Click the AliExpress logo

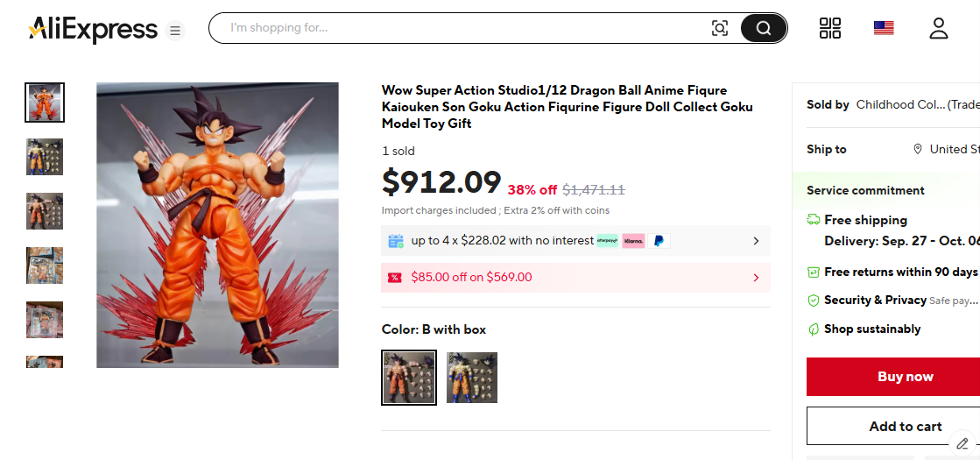[x=93, y=30]
